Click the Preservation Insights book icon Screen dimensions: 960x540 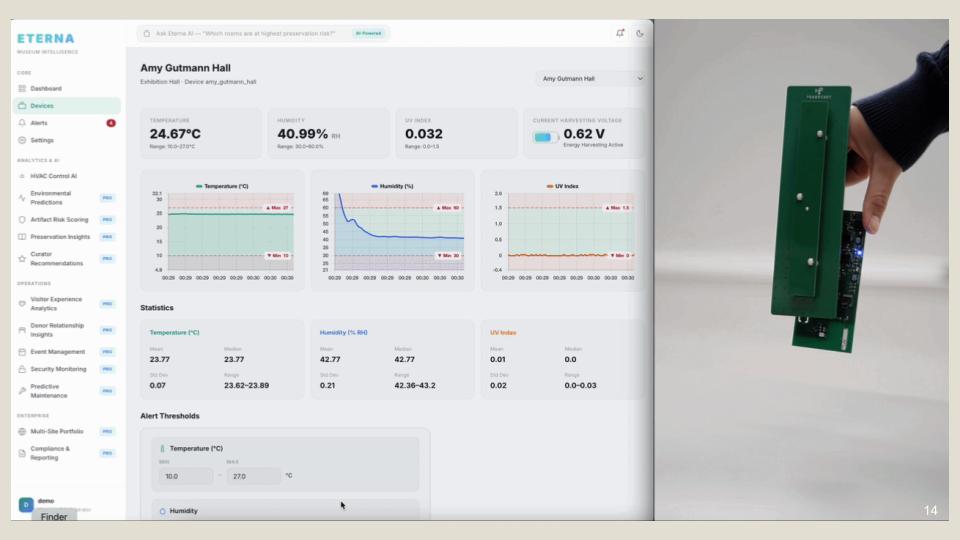tap(22, 237)
